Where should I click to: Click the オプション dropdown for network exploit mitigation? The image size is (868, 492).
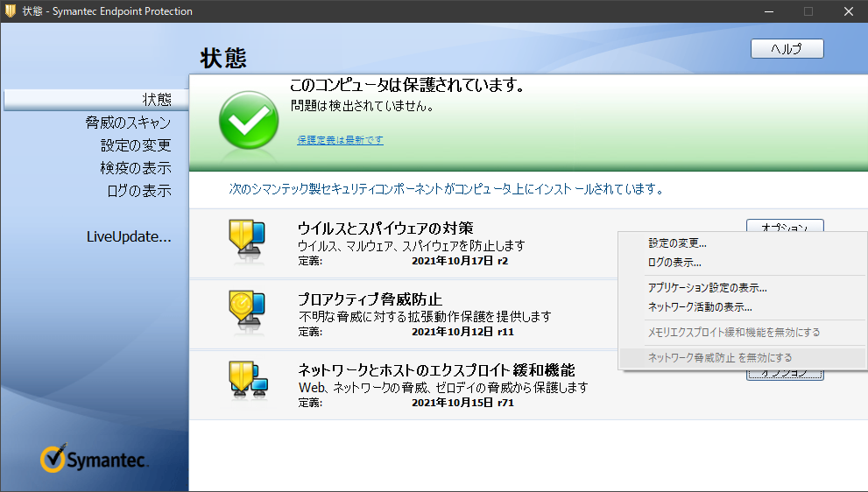point(785,375)
